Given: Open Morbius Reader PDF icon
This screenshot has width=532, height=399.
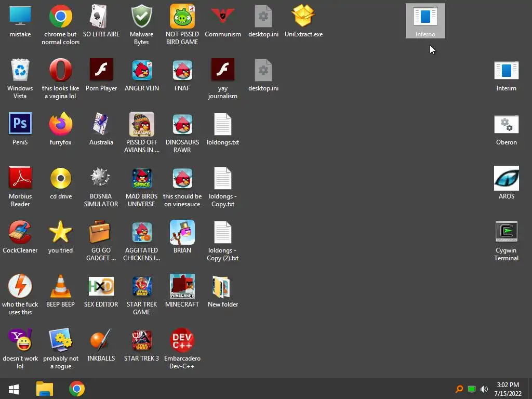Looking at the screenshot, I should [20, 178].
